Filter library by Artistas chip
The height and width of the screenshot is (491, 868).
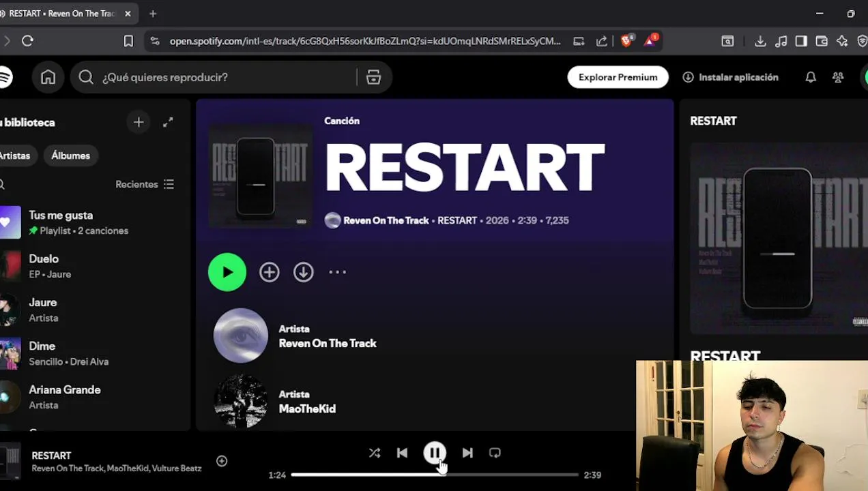(15, 155)
